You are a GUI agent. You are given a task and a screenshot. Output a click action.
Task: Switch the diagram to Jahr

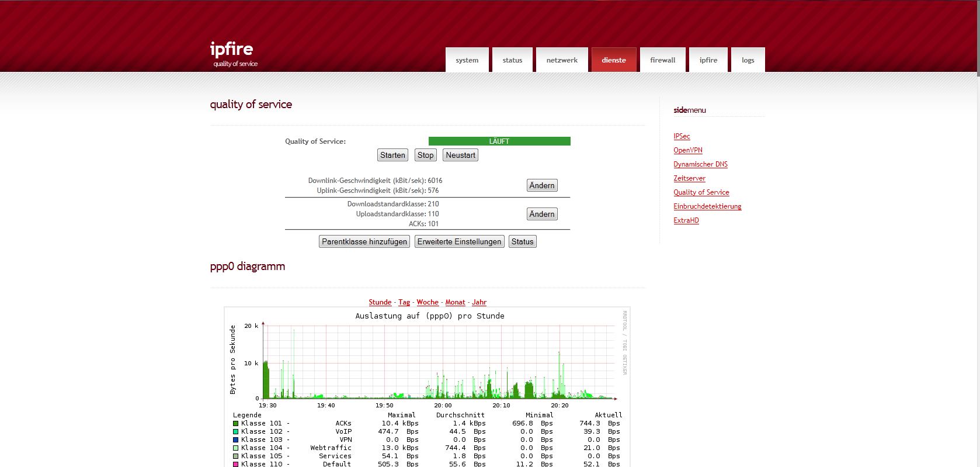[x=479, y=302]
